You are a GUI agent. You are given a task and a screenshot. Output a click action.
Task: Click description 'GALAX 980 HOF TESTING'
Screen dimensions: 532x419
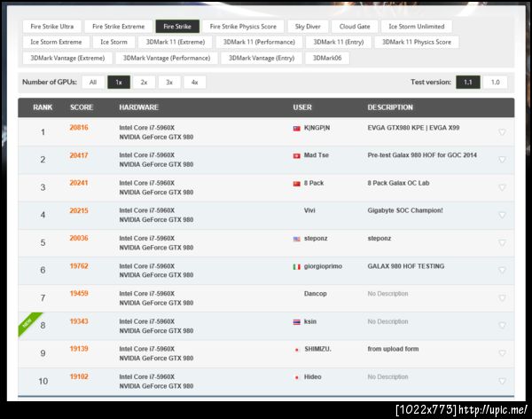pos(406,266)
